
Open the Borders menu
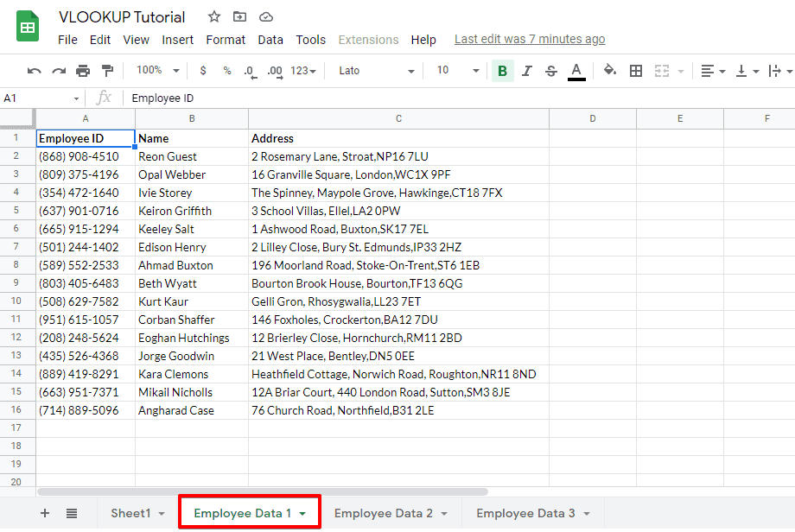(x=636, y=70)
